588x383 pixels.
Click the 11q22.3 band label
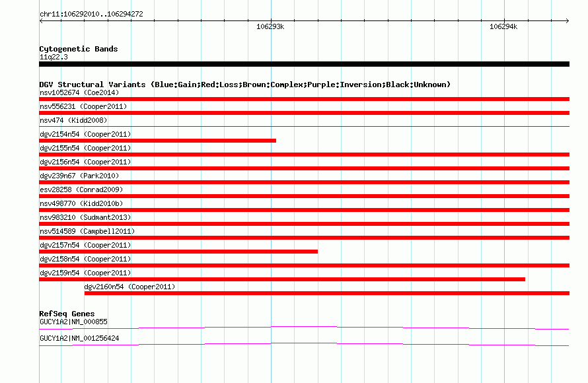coord(54,57)
